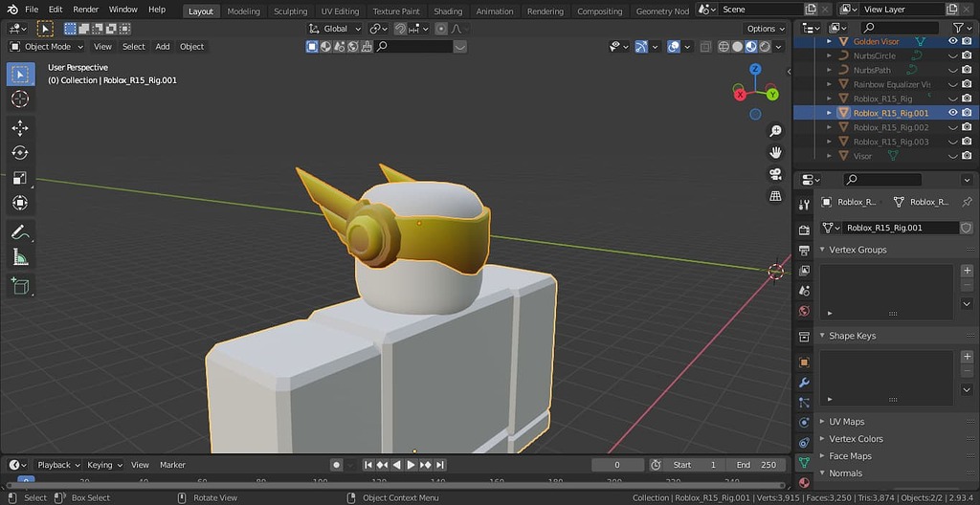Toggle the camera view icon
The image size is (980, 505).
(775, 174)
